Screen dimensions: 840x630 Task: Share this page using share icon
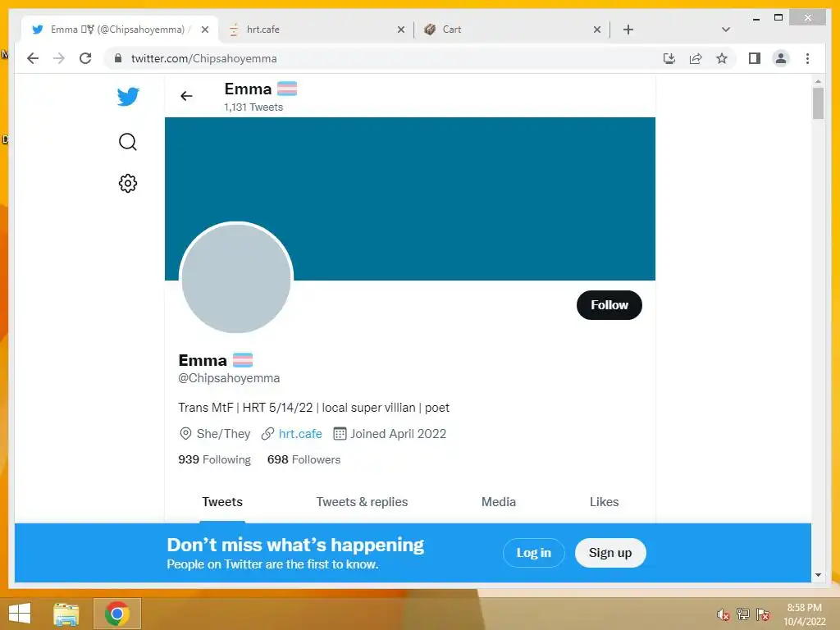point(696,58)
